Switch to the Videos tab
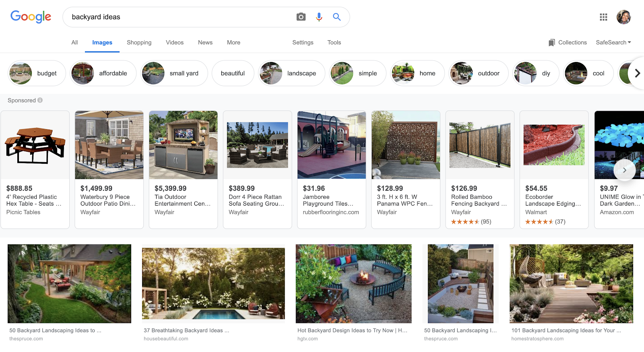Screen dimensions: 644x352 tap(175, 42)
